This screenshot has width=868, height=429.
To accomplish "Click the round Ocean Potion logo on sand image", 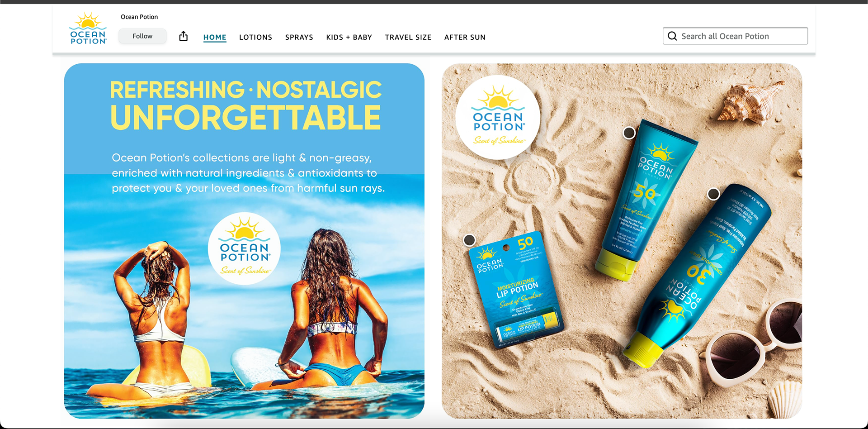I will point(498,117).
